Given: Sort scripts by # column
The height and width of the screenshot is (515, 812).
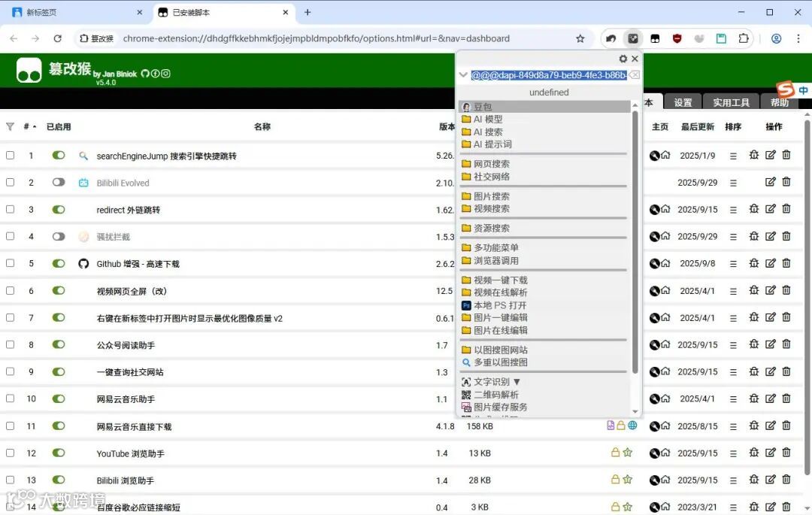Looking at the screenshot, I should tap(29, 127).
